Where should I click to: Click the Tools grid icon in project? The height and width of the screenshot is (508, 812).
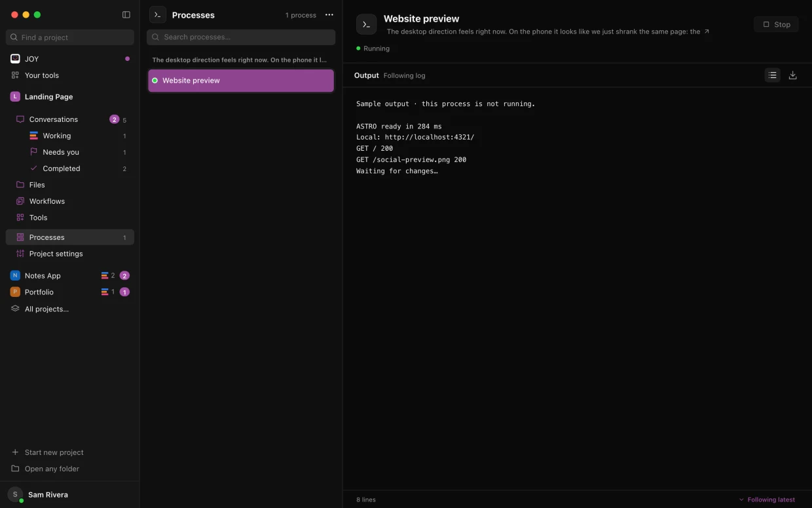click(20, 218)
